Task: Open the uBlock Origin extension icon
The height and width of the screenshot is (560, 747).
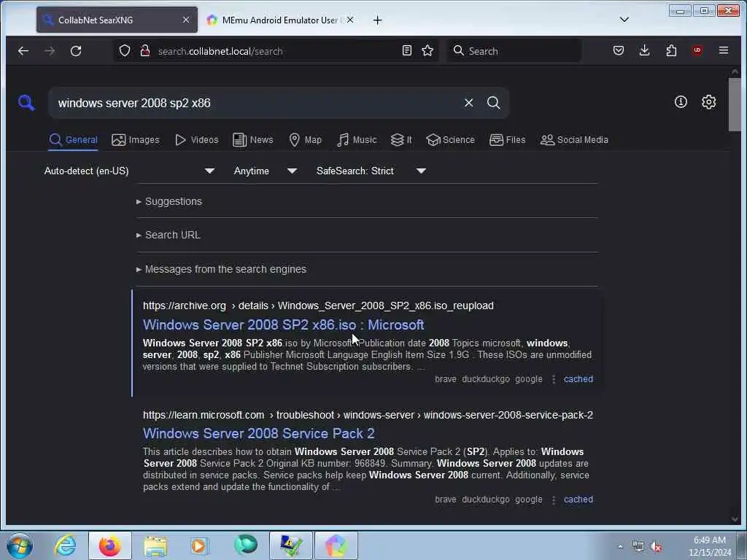Action: tap(697, 50)
